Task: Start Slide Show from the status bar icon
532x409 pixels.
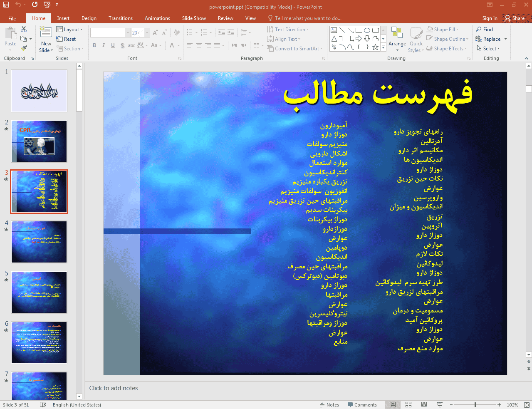Action: click(x=440, y=405)
